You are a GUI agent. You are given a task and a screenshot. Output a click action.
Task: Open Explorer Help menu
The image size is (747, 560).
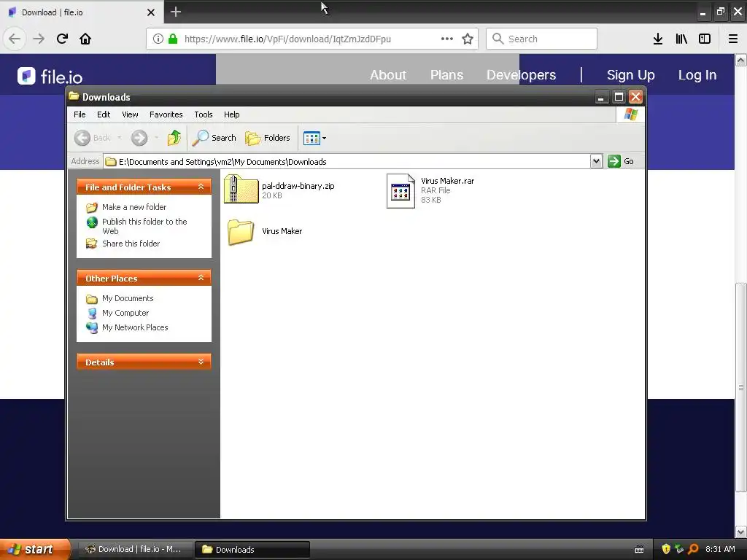(231, 114)
